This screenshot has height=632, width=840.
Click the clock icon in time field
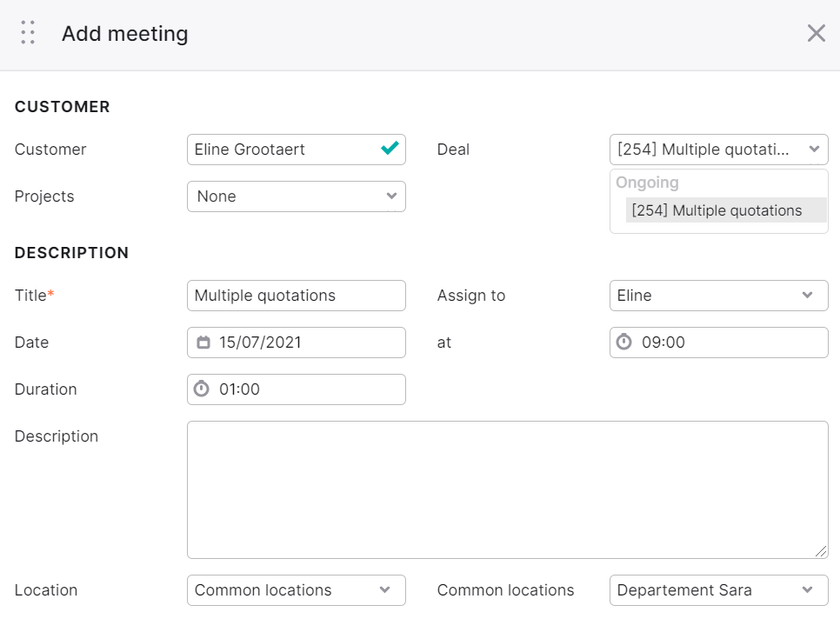(623, 342)
